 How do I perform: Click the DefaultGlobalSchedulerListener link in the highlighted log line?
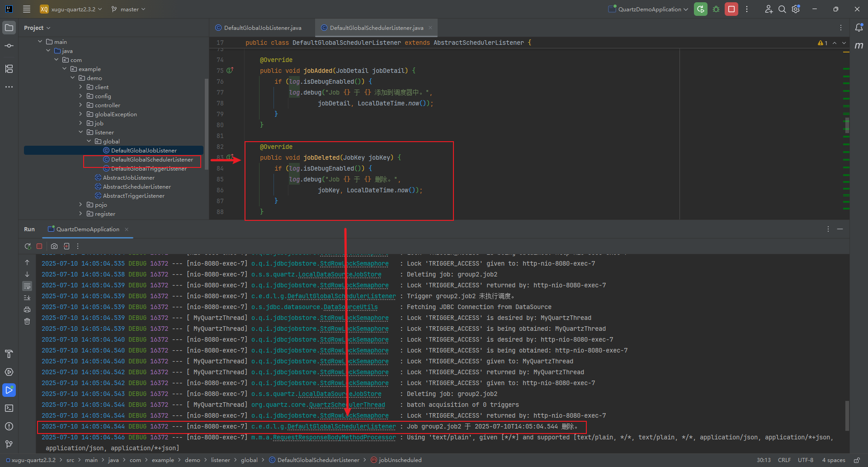(x=341, y=427)
